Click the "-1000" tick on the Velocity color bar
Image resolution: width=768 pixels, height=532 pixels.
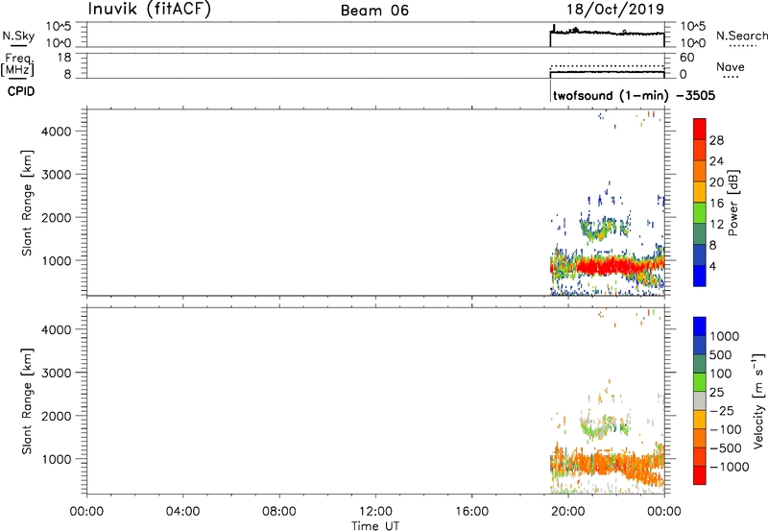tap(730, 467)
